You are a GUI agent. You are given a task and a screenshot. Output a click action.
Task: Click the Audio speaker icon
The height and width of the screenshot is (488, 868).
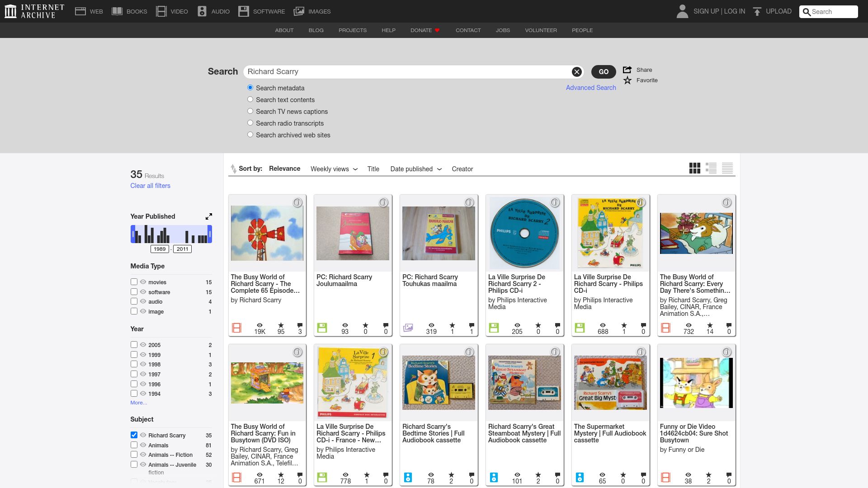tap(202, 11)
